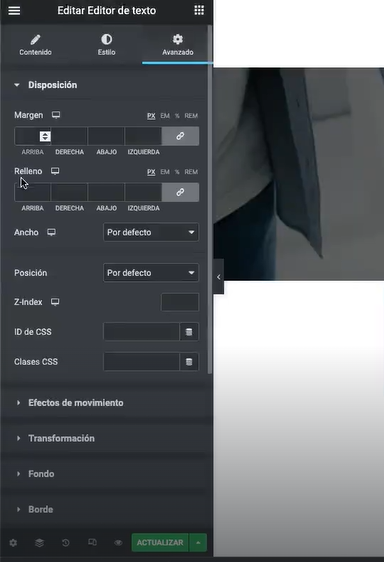The height and width of the screenshot is (562, 384).
Task: Open the History icon in footer
Action: pyautogui.click(x=66, y=543)
